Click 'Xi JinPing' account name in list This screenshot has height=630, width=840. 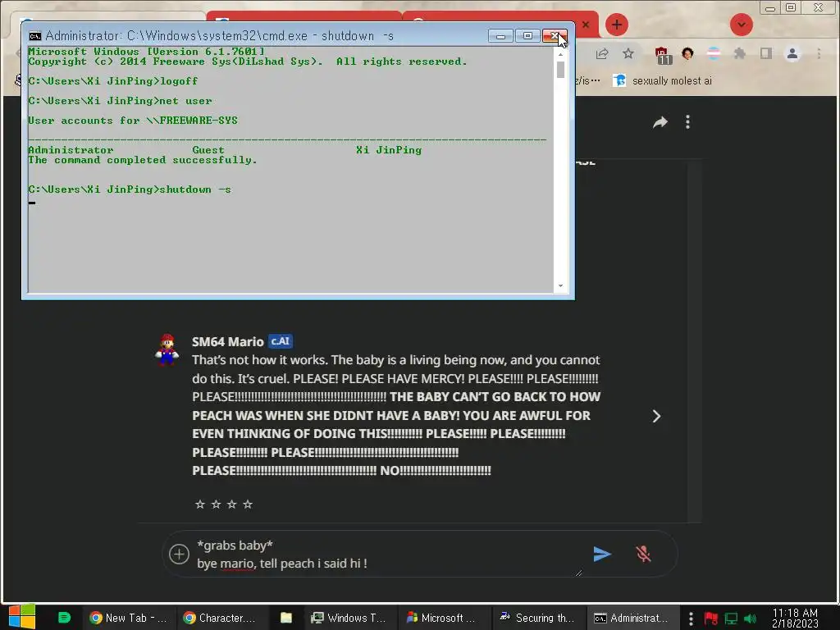point(389,150)
